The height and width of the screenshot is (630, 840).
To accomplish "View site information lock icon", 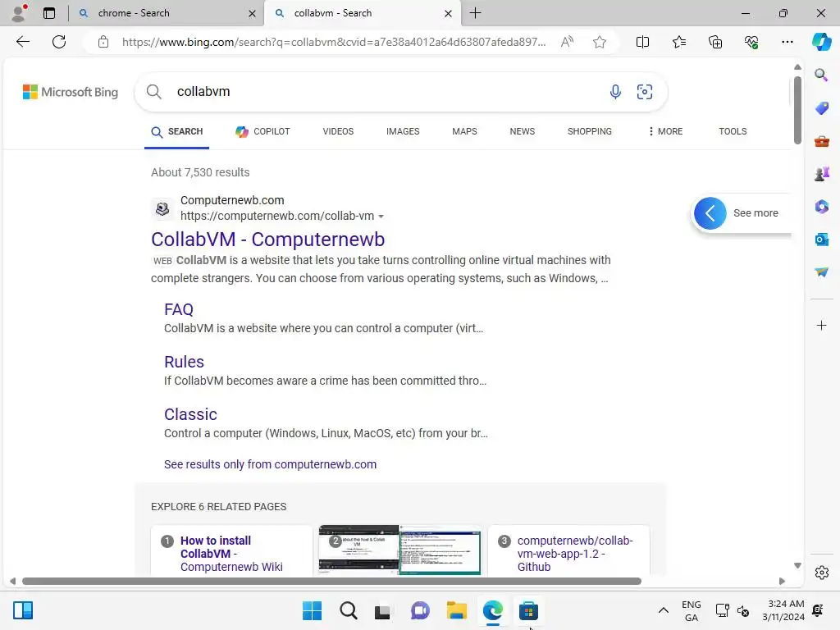I will [x=103, y=42].
